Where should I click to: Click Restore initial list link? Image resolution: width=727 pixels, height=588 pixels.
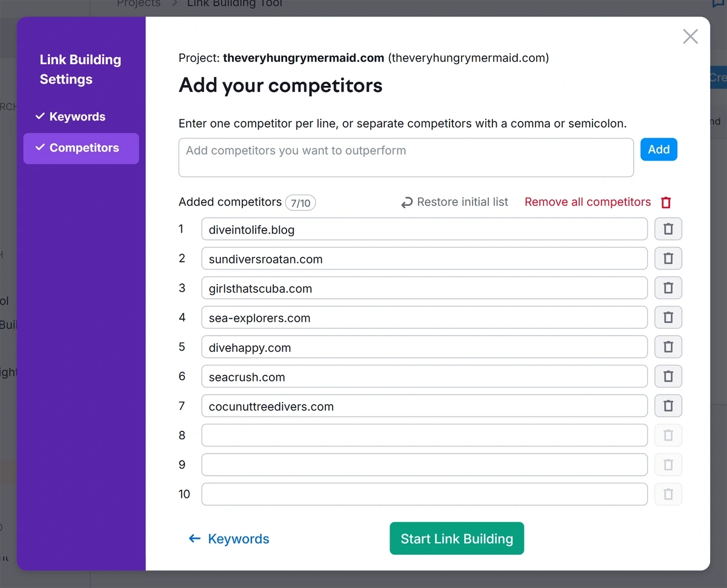(455, 202)
